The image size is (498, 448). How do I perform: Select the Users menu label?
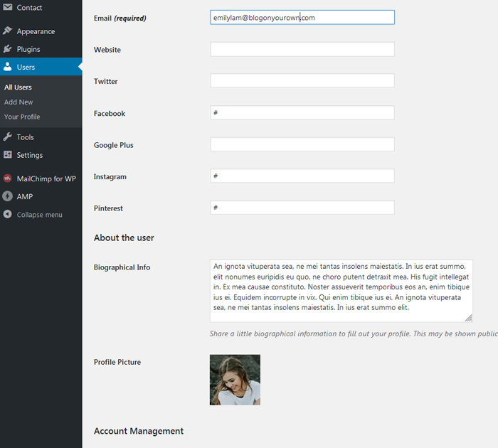coord(26,67)
